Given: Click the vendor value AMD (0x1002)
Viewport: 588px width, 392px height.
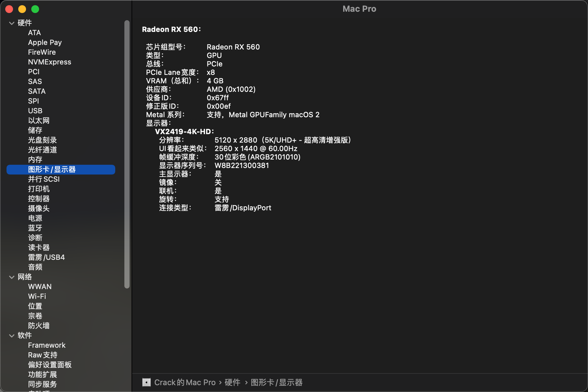Looking at the screenshot, I should [231, 89].
